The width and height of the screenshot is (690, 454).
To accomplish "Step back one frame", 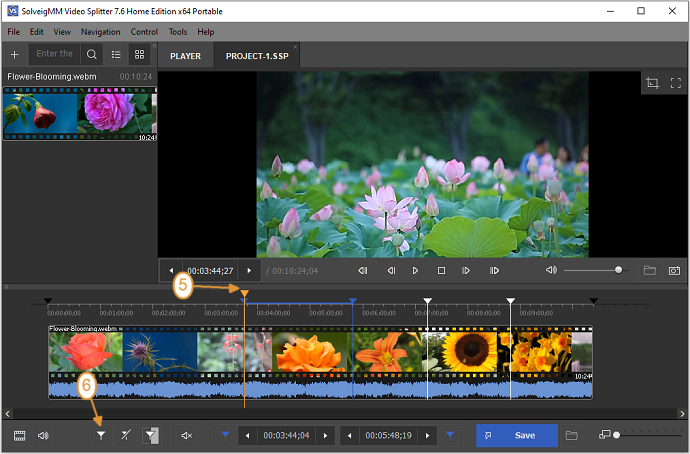I will (391, 271).
